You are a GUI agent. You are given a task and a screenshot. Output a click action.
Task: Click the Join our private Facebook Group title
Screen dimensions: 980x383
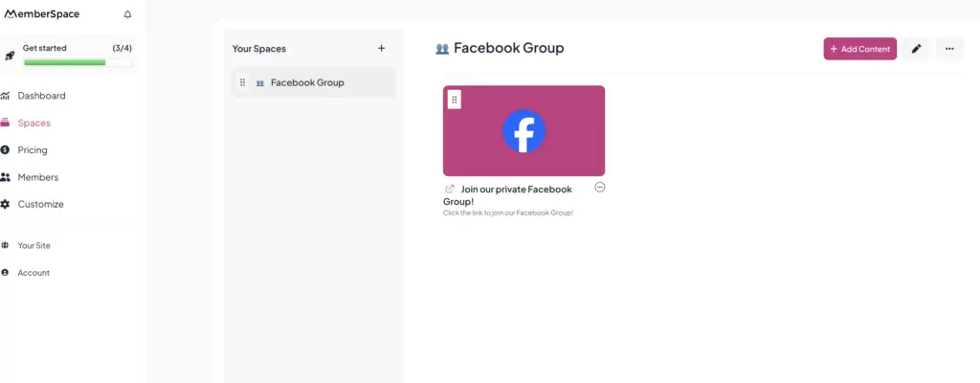pyautogui.click(x=507, y=195)
